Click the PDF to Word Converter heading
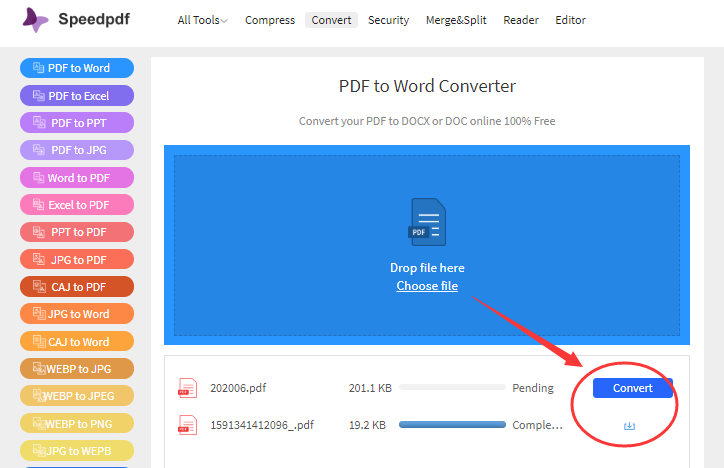Image resolution: width=724 pixels, height=468 pixels. pos(427,86)
